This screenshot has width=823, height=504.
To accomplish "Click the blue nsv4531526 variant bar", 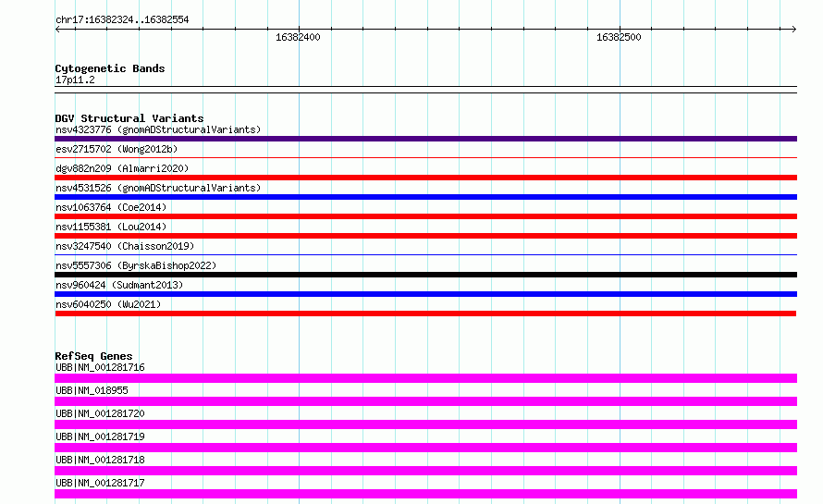I will 425,197.
